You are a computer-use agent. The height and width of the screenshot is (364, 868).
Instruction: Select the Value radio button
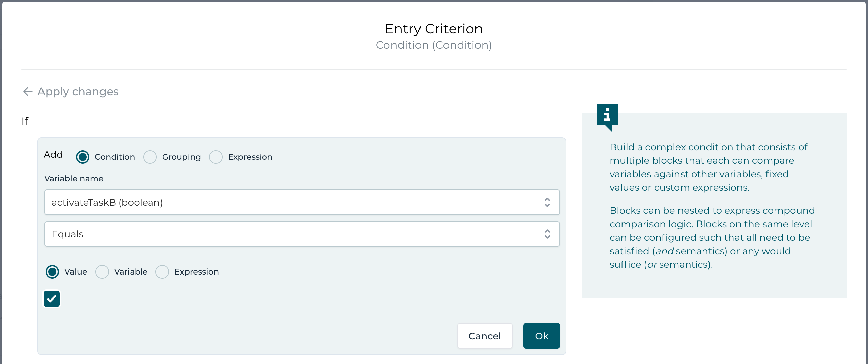click(52, 272)
